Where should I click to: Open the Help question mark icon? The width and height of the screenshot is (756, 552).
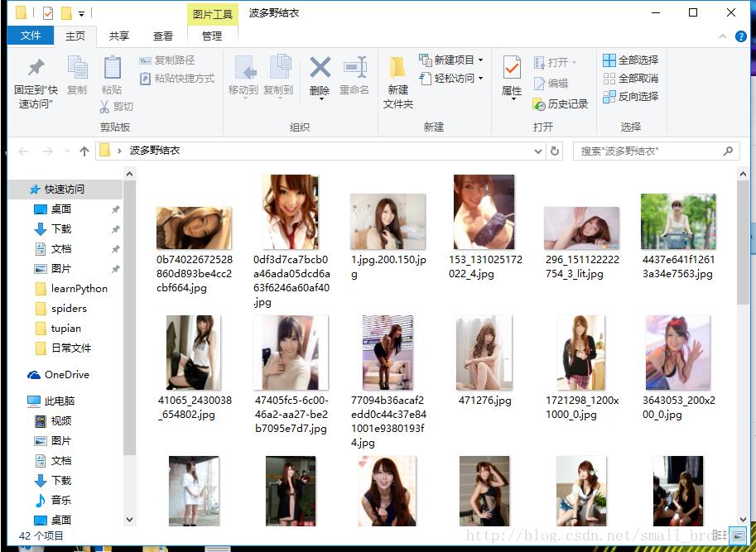coord(740,36)
